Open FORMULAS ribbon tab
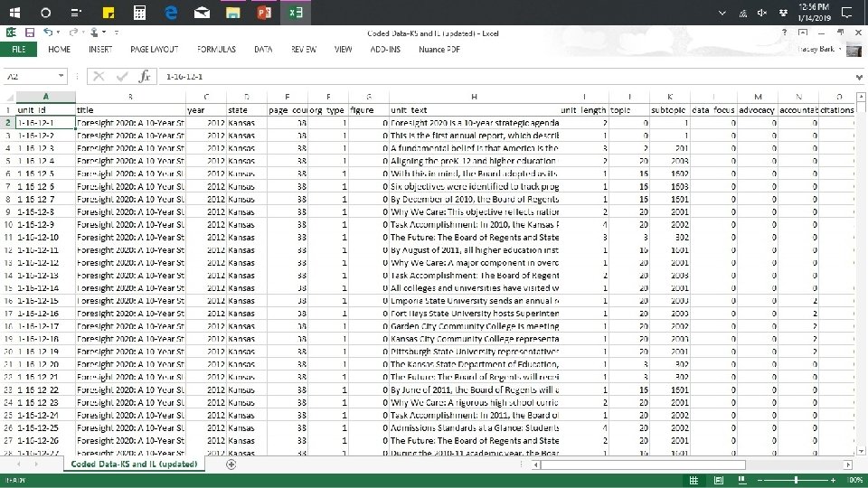This screenshot has width=868, height=488. coord(216,49)
